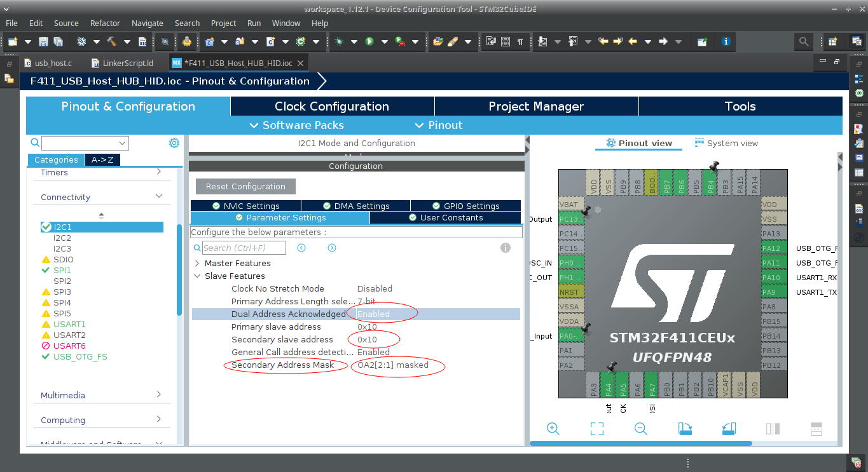The image size is (868, 472).
Task: Switch to Clock Configuration tab
Action: coord(332,106)
